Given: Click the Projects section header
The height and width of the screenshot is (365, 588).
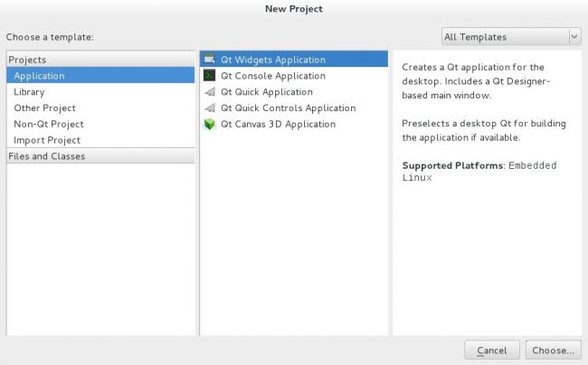Looking at the screenshot, I should 28,60.
